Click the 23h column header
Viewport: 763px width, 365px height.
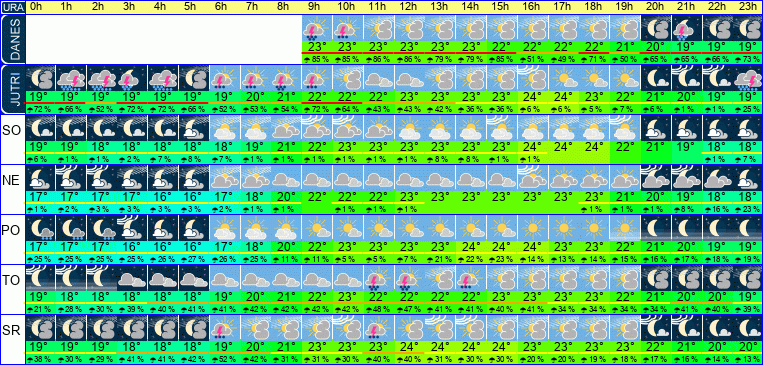pyautogui.click(x=747, y=7)
